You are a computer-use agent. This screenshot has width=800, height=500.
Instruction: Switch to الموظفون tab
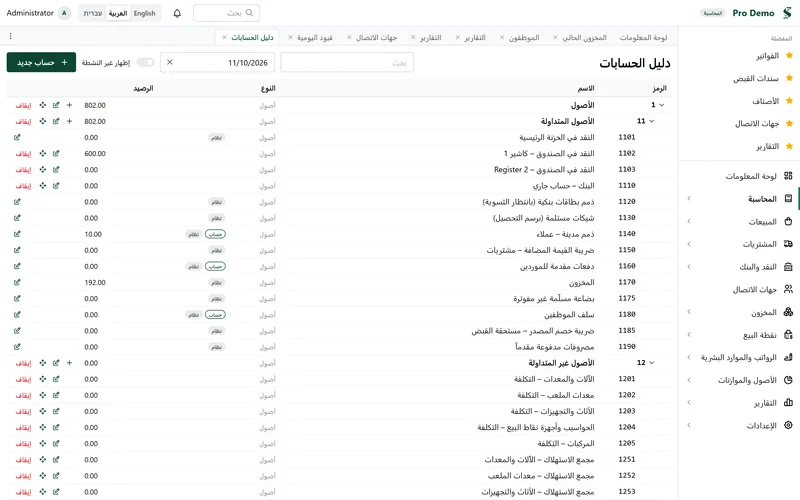pyautogui.click(x=524, y=38)
